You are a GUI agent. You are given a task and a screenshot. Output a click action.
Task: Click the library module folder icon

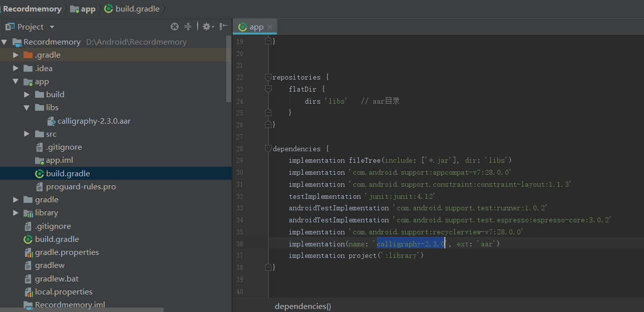pyautogui.click(x=28, y=213)
